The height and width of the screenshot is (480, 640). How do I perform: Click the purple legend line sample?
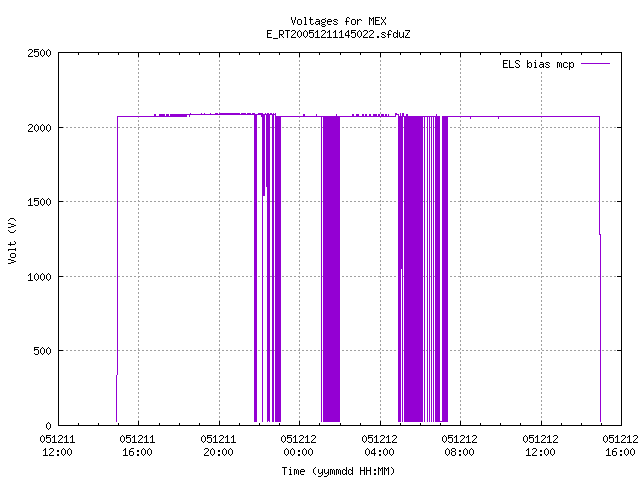tap(595, 64)
